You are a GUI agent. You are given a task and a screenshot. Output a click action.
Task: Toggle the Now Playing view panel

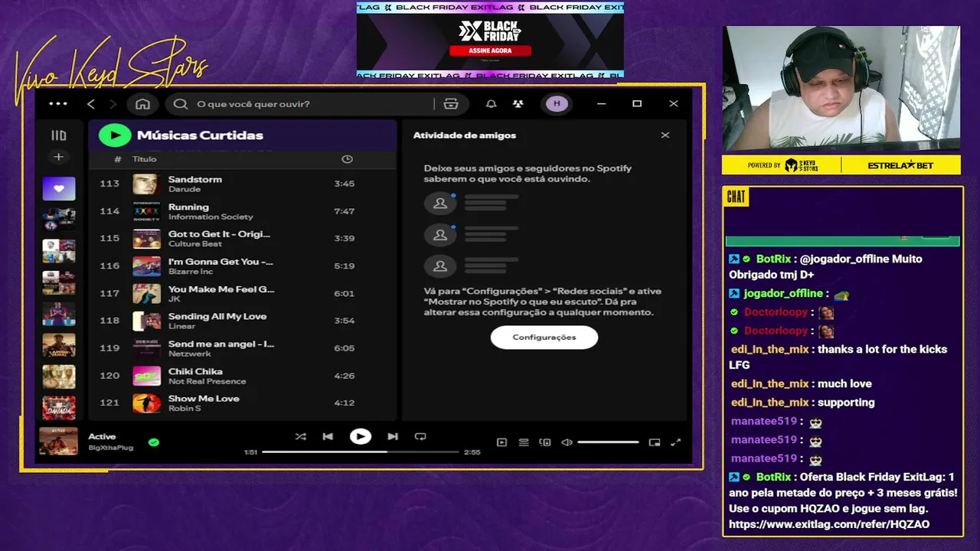tap(501, 442)
